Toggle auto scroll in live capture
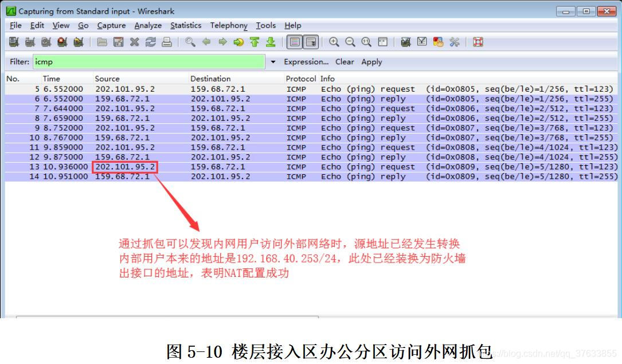Viewport: 622px width, 364px height. pos(311,42)
